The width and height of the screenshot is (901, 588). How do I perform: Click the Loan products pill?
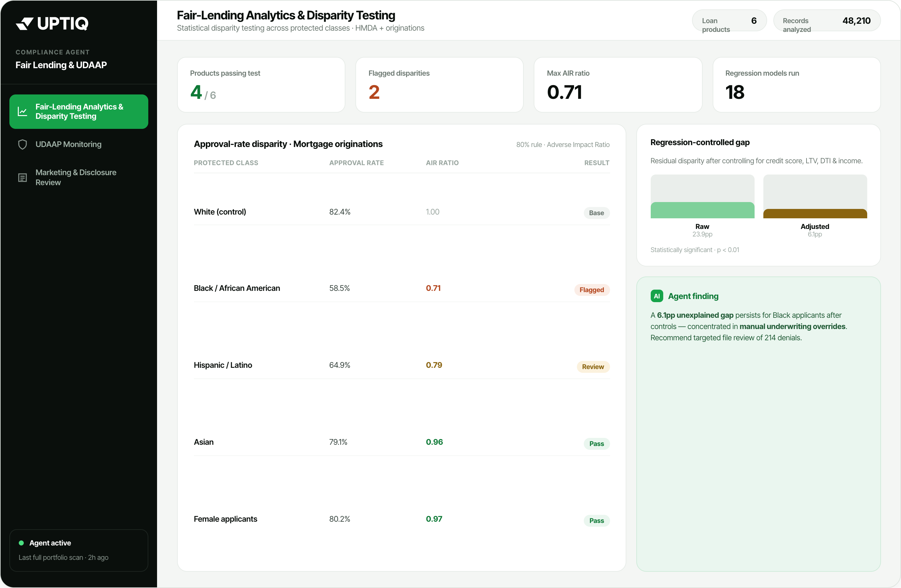[729, 21]
